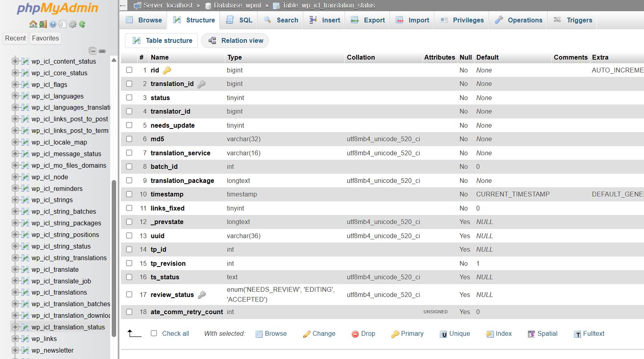Expand the wp_icl_languages tree node

[x=15, y=96]
